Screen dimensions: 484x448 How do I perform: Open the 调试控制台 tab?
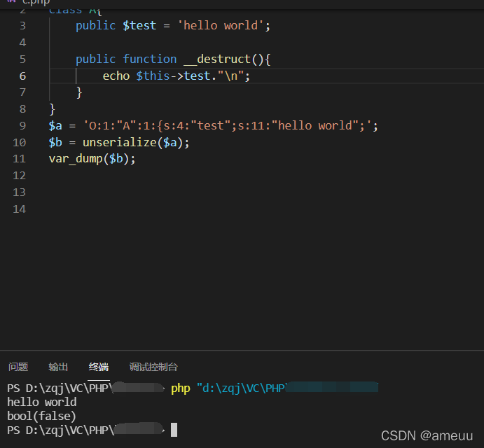(x=153, y=367)
